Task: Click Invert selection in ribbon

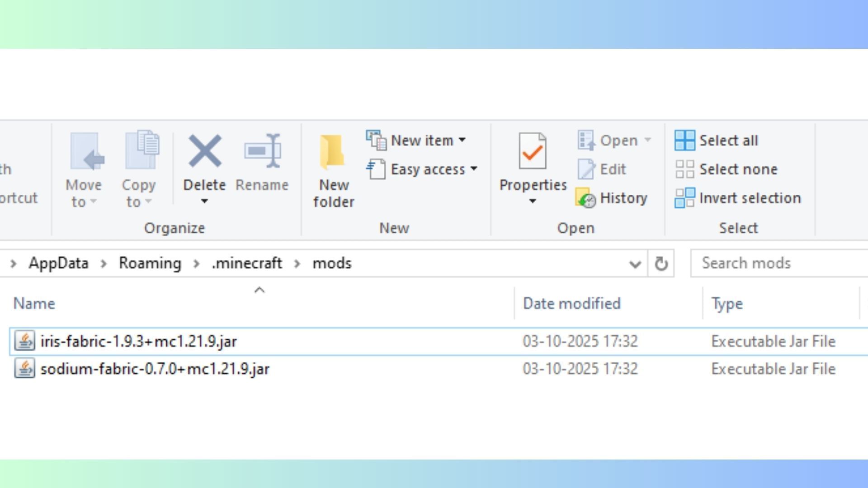Action: pos(738,198)
